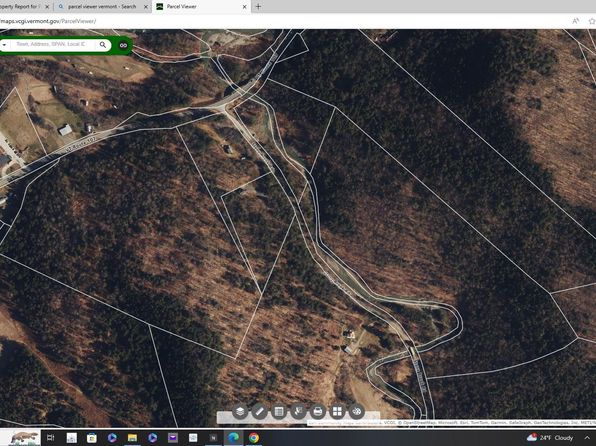Viewport: 596px width, 446px height.
Task: Switch to Microsoft Edge on taskbar
Action: pyautogui.click(x=233, y=438)
